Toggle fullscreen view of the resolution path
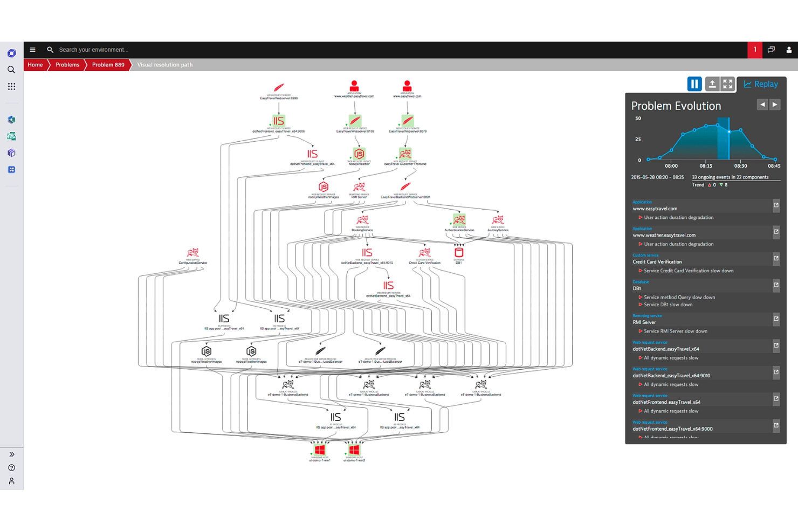This screenshot has height=532, width=798. coord(728,84)
